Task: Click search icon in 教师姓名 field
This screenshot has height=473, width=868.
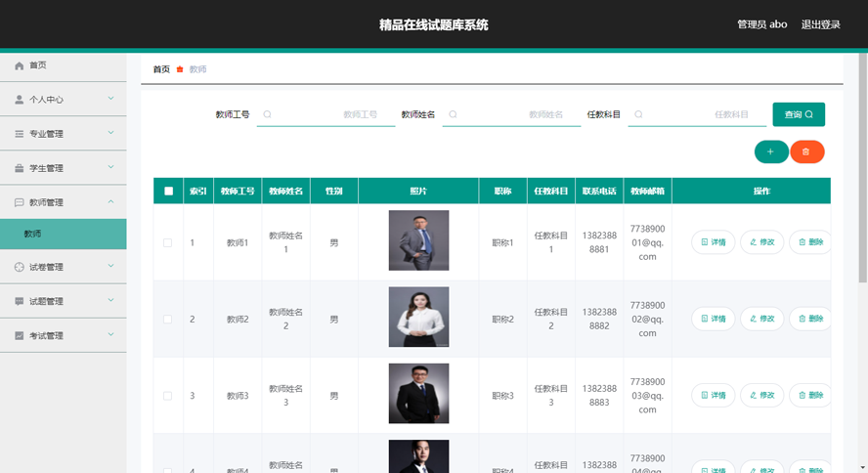Action: 453,114
